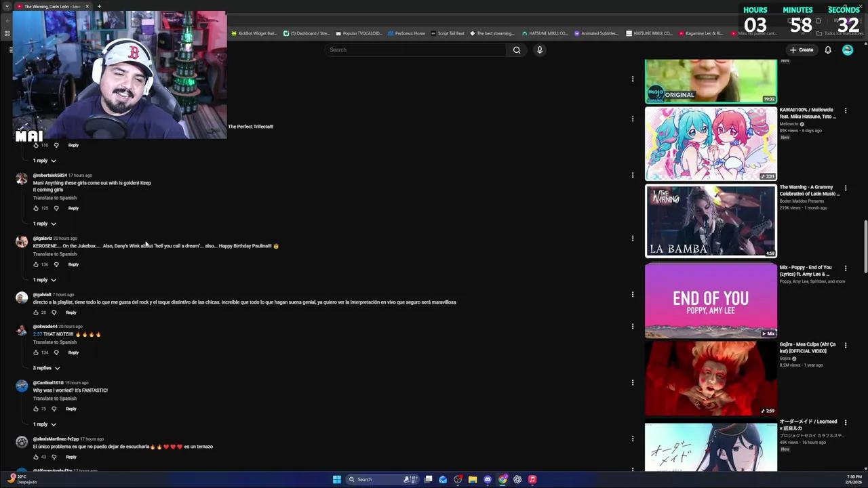
Task: Translate @igalaviz comment to Spanish
Action: click(x=55, y=254)
